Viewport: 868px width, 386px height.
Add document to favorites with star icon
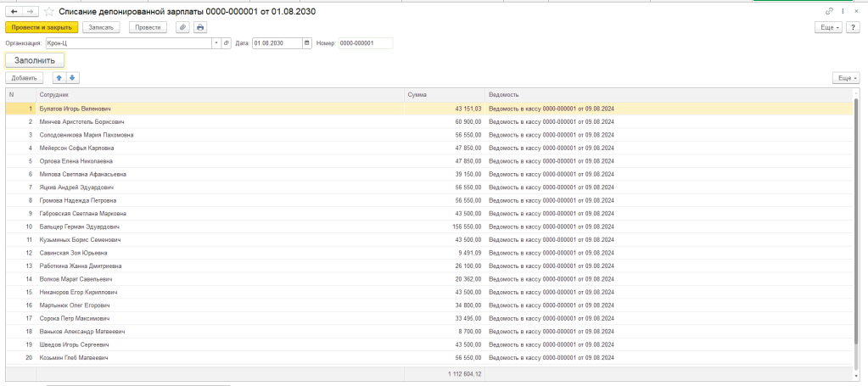(48, 11)
